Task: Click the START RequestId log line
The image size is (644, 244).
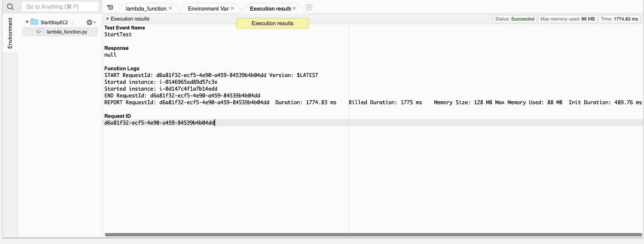Action: [x=211, y=75]
